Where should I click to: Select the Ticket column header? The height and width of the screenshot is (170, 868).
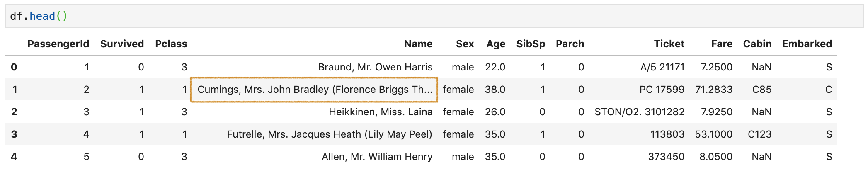[669, 44]
